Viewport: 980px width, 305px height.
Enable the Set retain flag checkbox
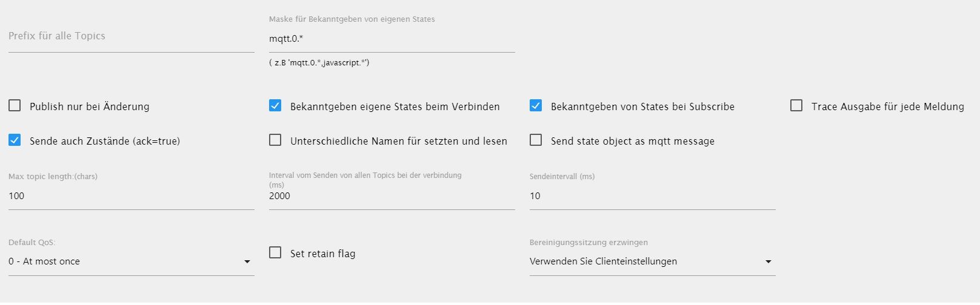pos(275,253)
